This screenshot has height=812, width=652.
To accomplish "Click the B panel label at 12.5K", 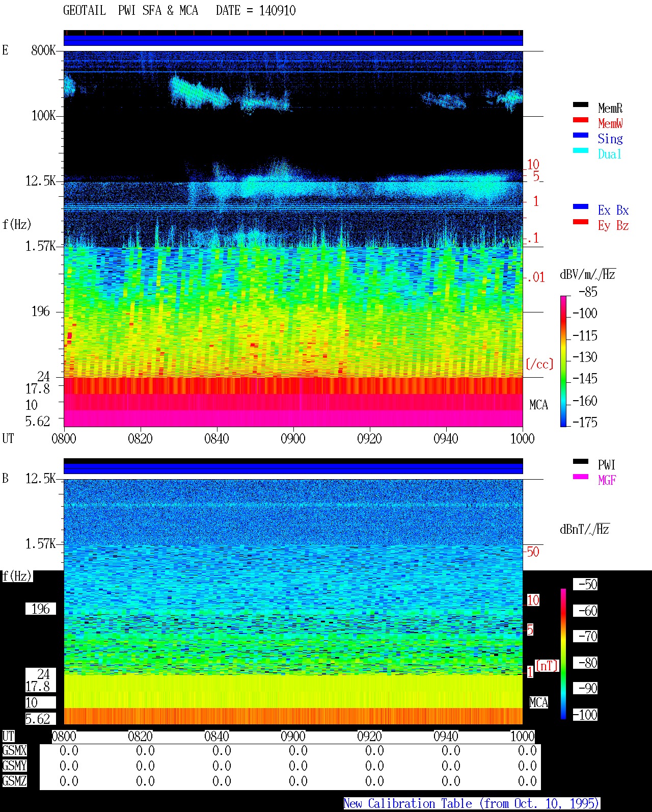I will tap(5, 479).
